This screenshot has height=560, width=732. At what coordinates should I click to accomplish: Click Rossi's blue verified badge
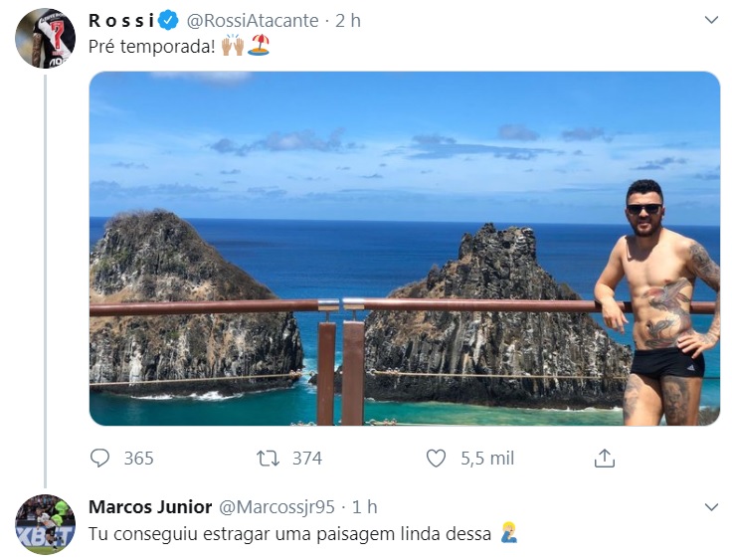tap(168, 21)
